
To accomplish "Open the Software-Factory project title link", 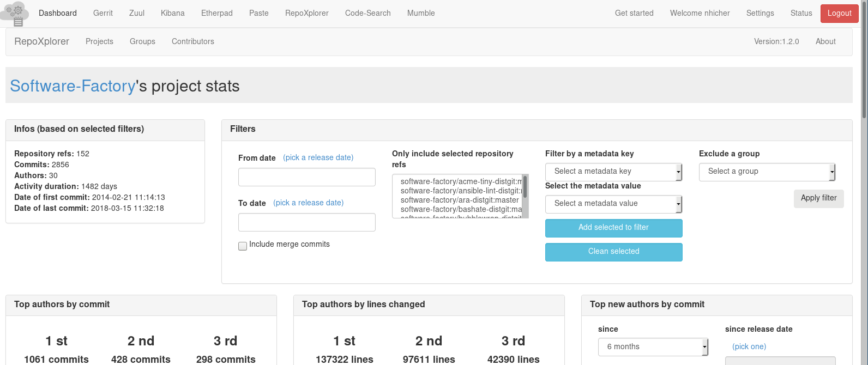I will coord(73,86).
